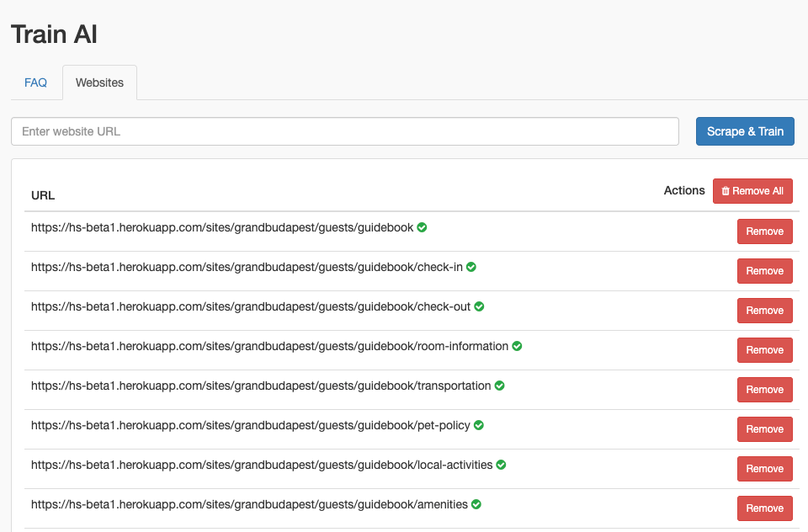Click green check icon beside pet-policy URL
Screen dimensions: 808x532
point(479,425)
